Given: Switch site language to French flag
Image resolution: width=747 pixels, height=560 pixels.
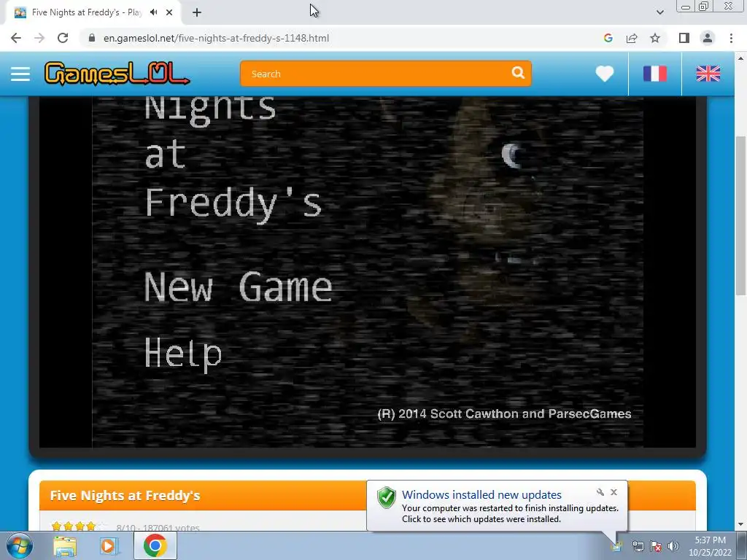Looking at the screenshot, I should pos(655,74).
